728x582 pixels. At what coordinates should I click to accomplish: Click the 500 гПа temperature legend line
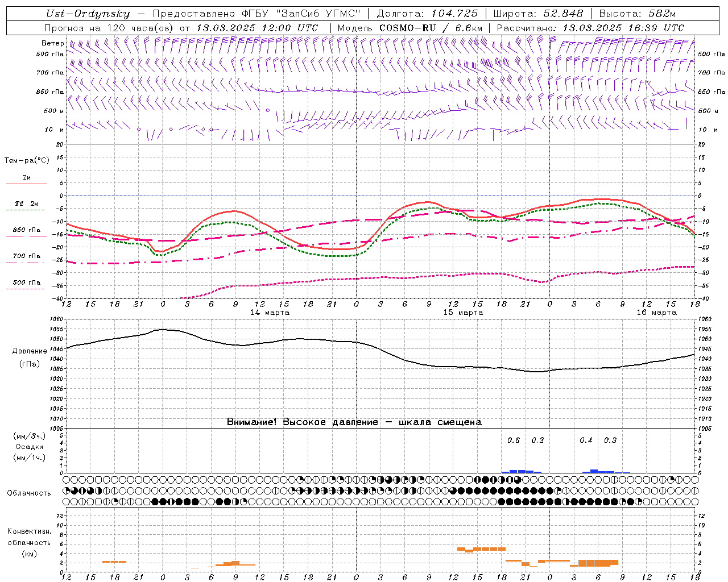[26, 283]
